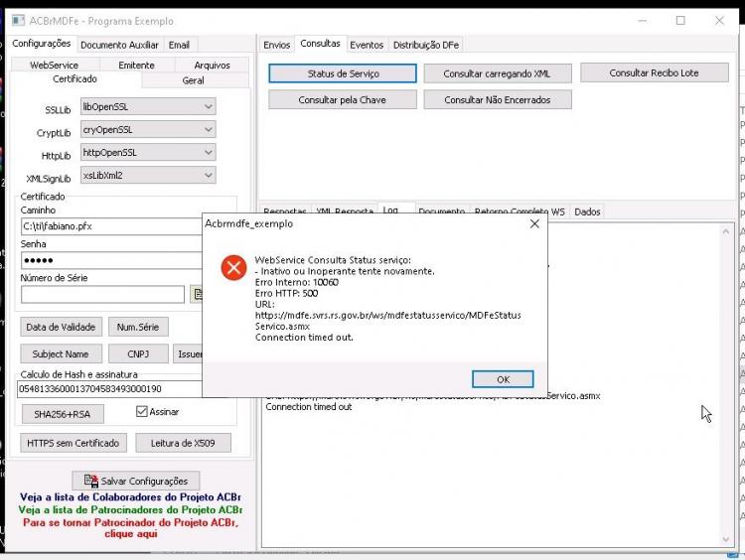Image resolution: width=745 pixels, height=560 pixels.
Task: Focus the Número de Série input field
Action: (x=102, y=294)
